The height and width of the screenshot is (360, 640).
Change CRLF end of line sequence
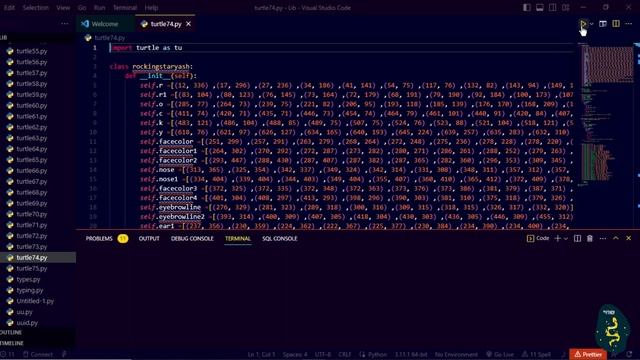click(x=344, y=354)
